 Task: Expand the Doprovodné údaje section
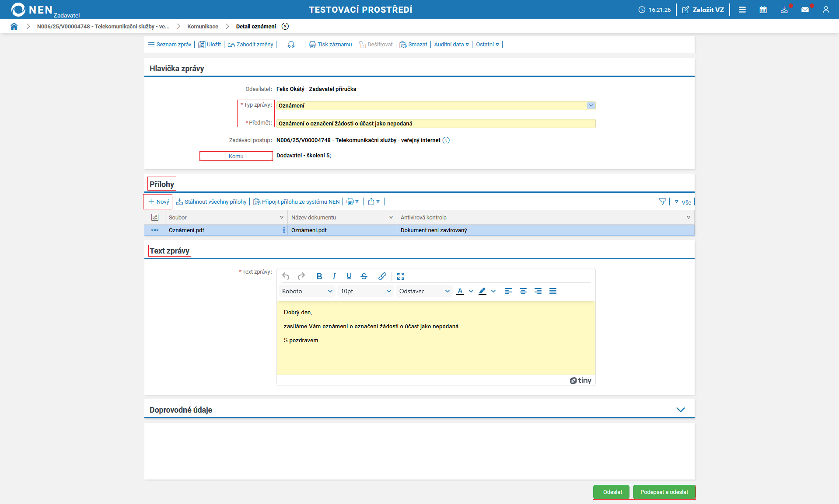coord(680,410)
